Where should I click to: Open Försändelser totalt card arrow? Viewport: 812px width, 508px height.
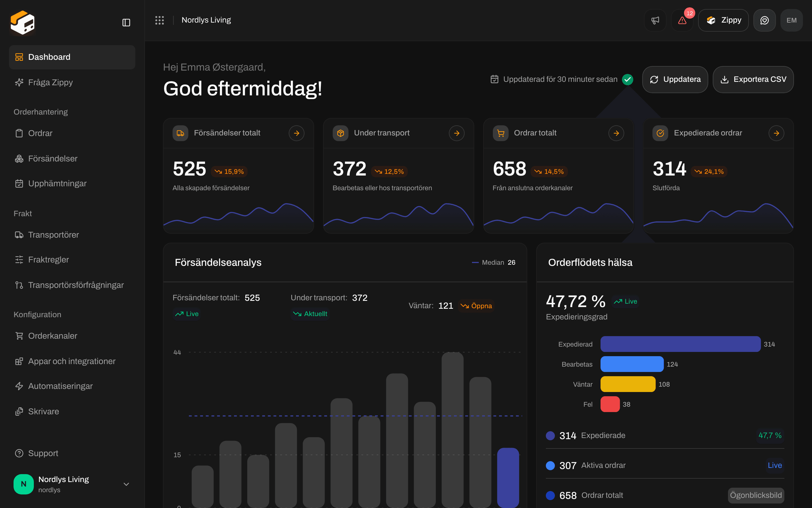tap(296, 133)
